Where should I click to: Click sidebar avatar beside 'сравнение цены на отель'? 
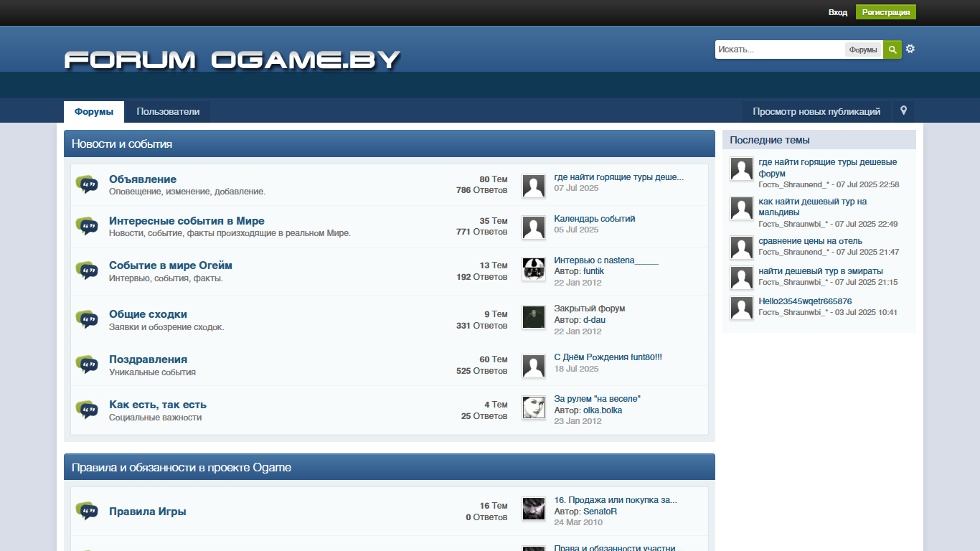[742, 248]
